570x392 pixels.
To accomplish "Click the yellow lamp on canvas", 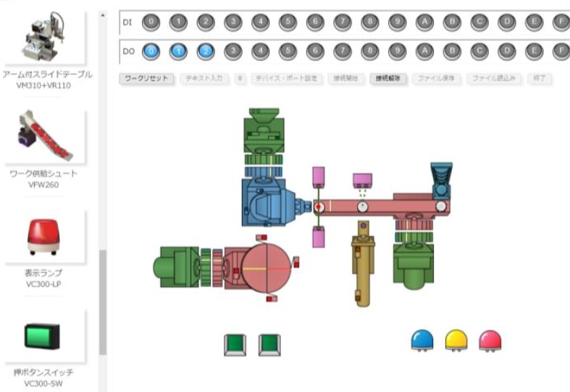I will coord(456,340).
